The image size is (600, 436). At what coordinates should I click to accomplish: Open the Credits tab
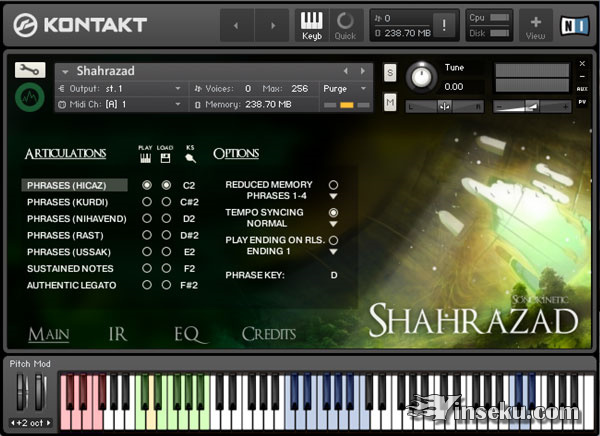pyautogui.click(x=269, y=334)
